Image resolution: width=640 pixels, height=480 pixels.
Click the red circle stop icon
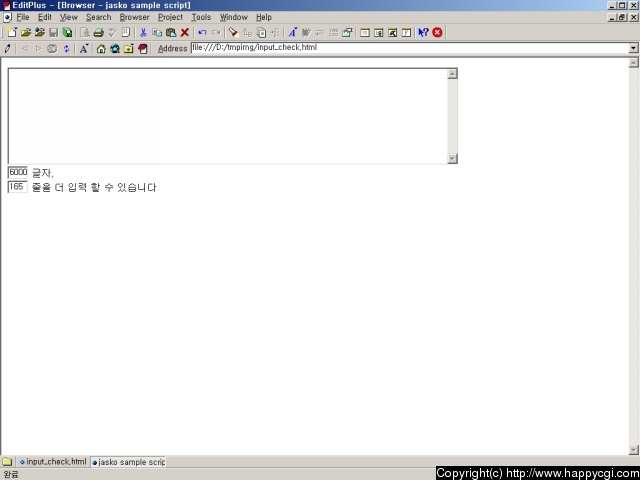point(438,32)
